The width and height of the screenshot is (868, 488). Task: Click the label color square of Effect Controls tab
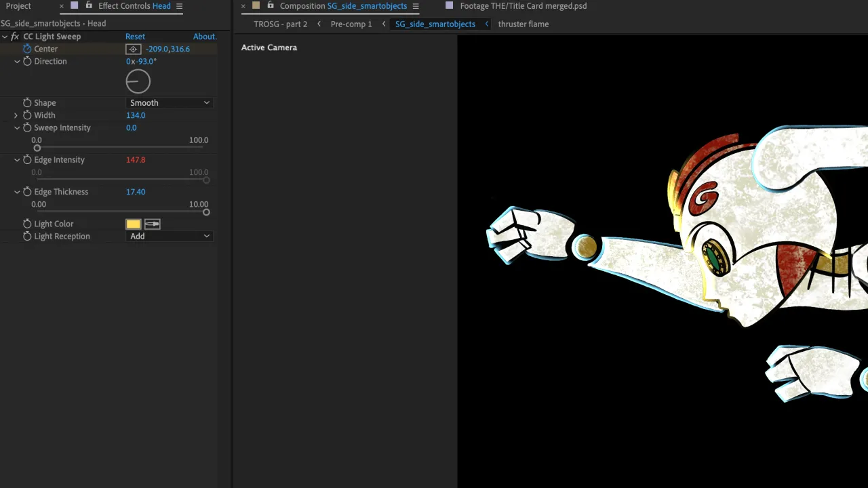click(74, 5)
